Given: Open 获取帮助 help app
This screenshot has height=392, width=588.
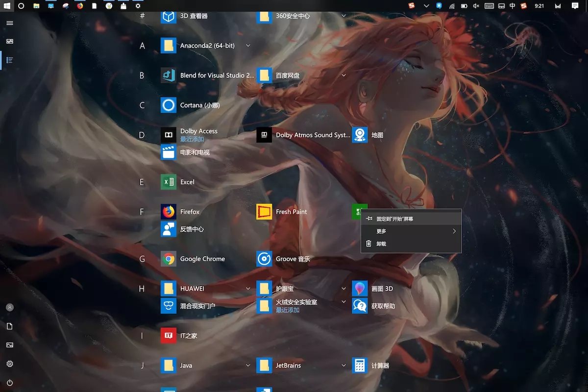Looking at the screenshot, I should tap(373, 306).
